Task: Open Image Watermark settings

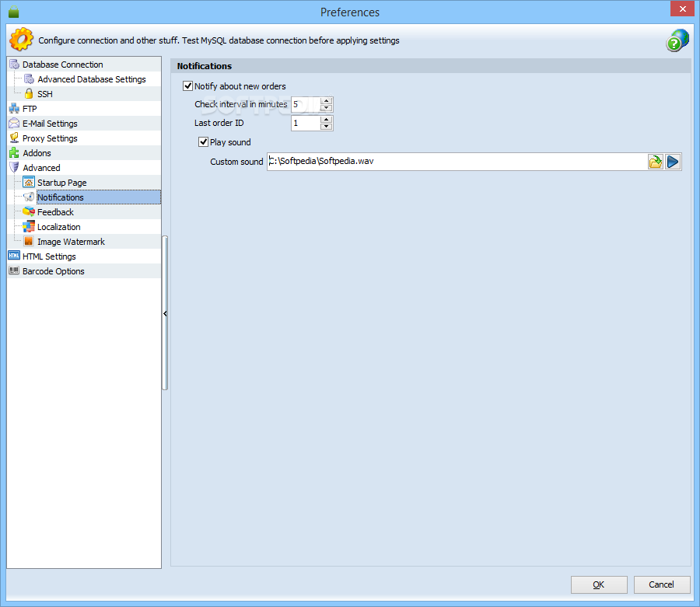Action: coord(71,241)
